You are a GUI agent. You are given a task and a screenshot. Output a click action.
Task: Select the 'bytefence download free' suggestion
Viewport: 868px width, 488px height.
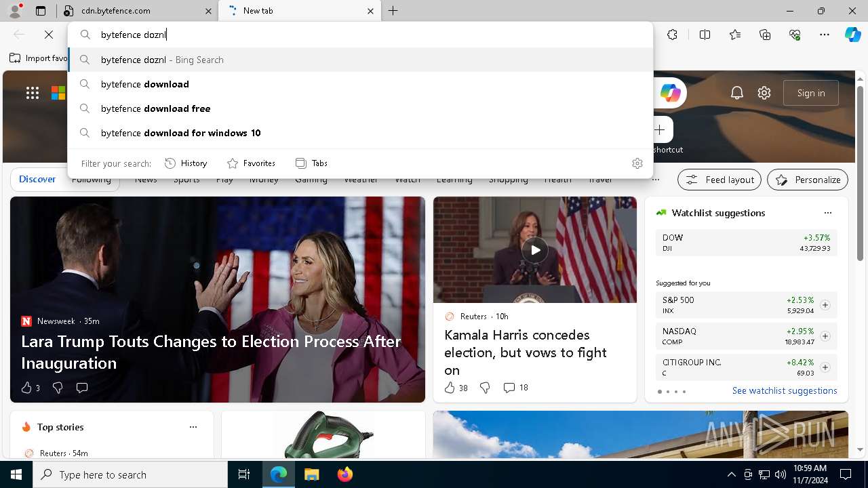360,108
